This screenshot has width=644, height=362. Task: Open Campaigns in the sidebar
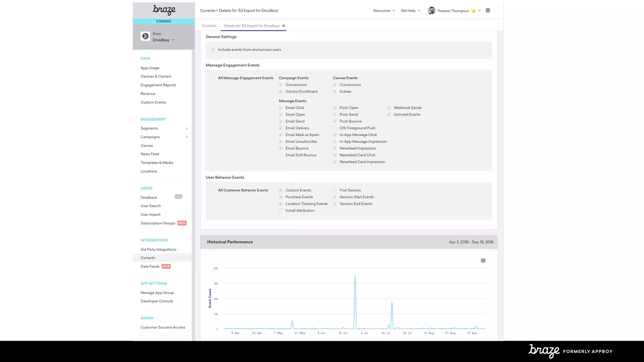[150, 137]
